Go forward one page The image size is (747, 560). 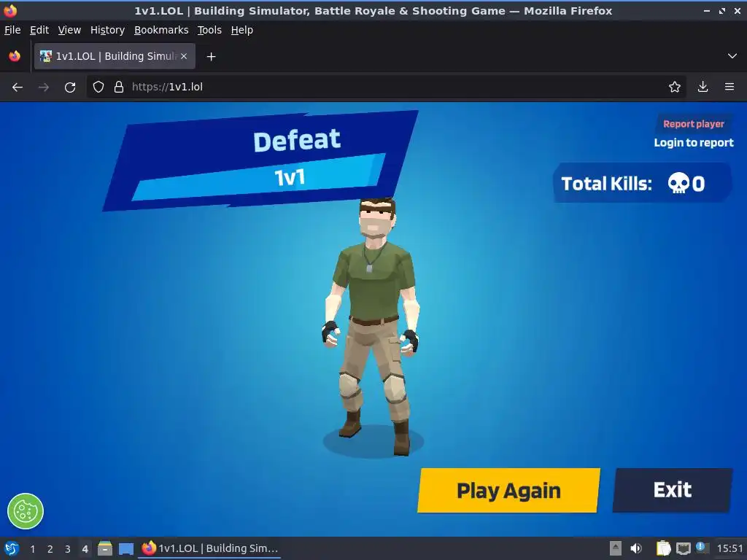coord(44,87)
